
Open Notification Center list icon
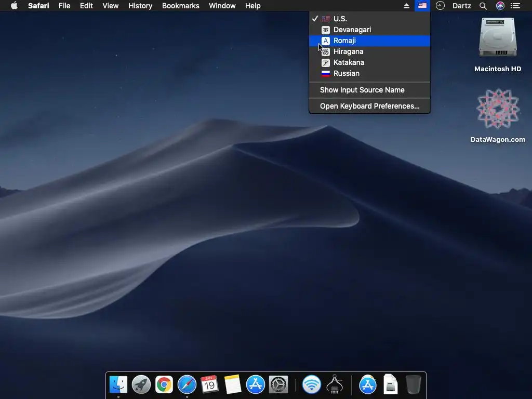515,6
